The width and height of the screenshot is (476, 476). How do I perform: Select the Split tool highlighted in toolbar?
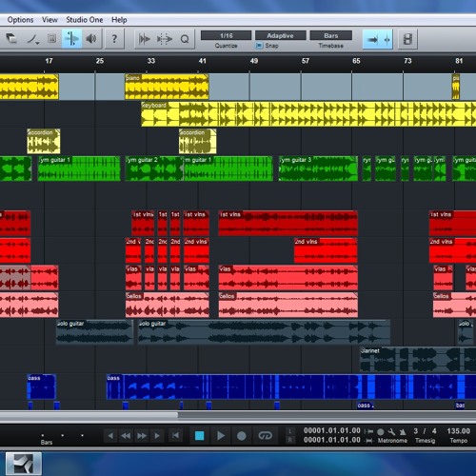(71, 39)
